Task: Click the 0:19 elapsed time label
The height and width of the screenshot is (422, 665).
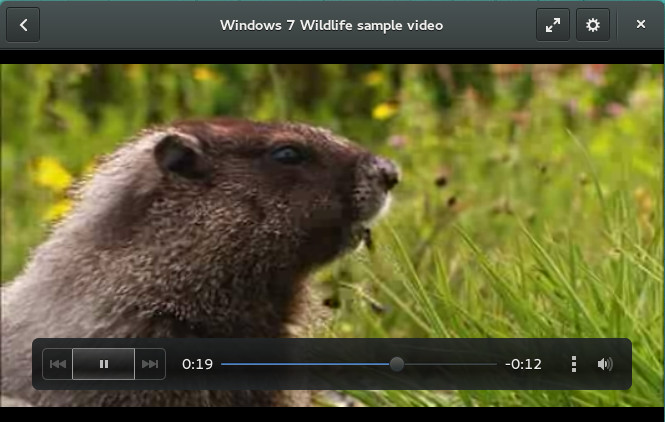Action: tap(197, 364)
